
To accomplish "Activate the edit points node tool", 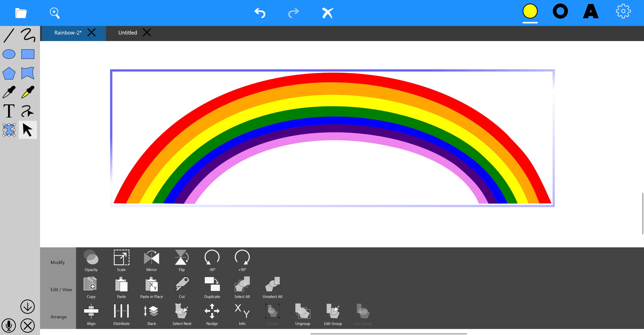I will click(x=9, y=130).
